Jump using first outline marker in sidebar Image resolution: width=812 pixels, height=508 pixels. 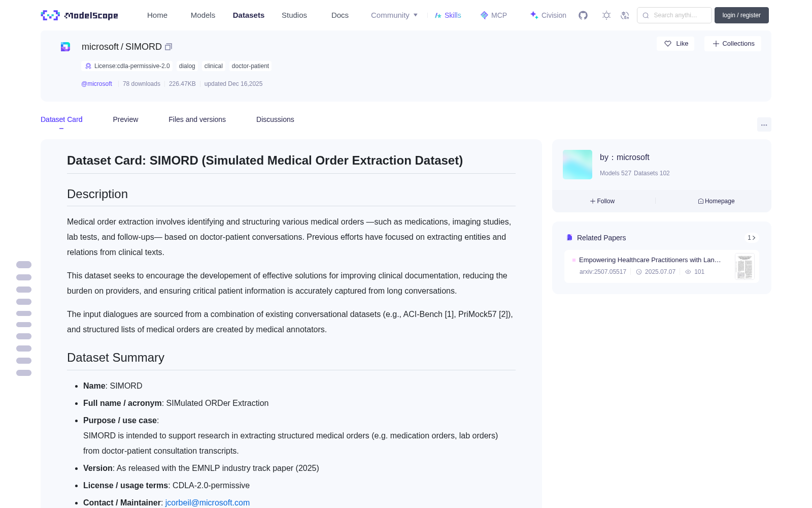click(x=24, y=265)
